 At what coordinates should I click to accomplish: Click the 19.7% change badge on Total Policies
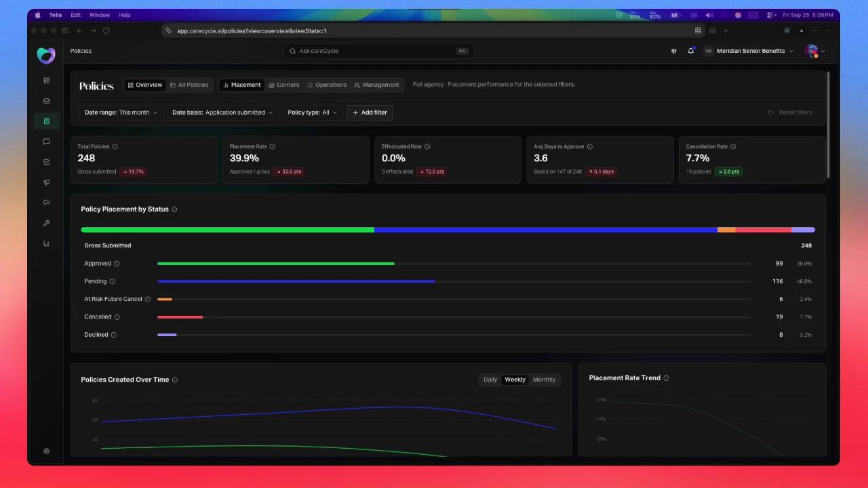133,171
